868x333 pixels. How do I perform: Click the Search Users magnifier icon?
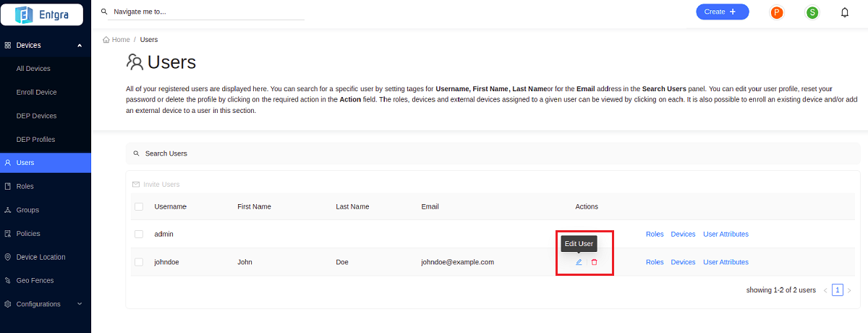pyautogui.click(x=136, y=153)
